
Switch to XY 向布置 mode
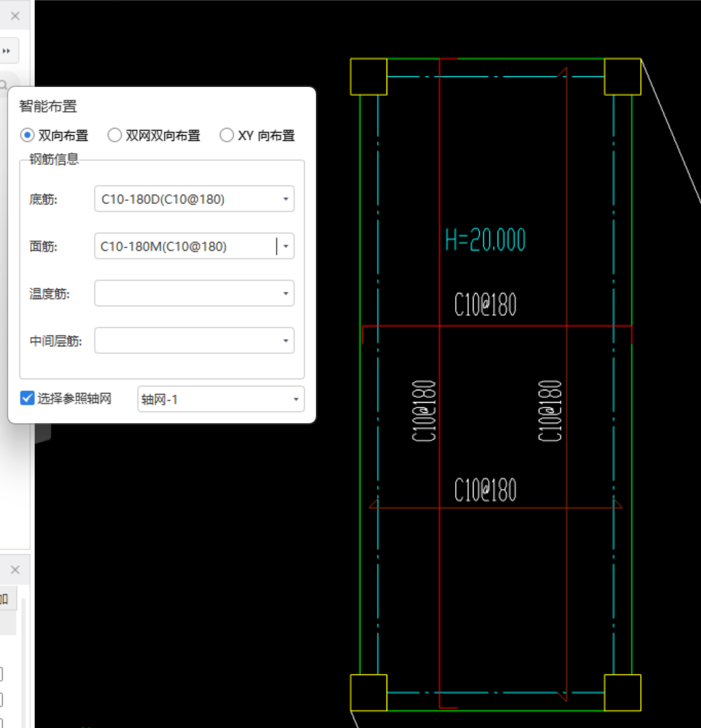click(226, 135)
